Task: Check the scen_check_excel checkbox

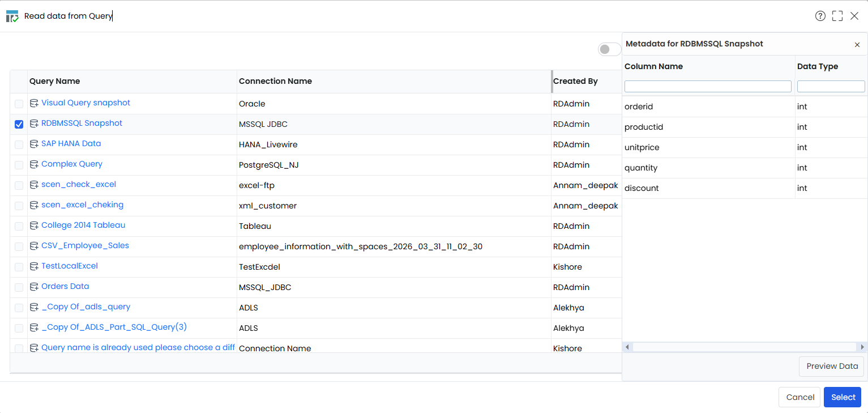Action: pyautogui.click(x=19, y=185)
